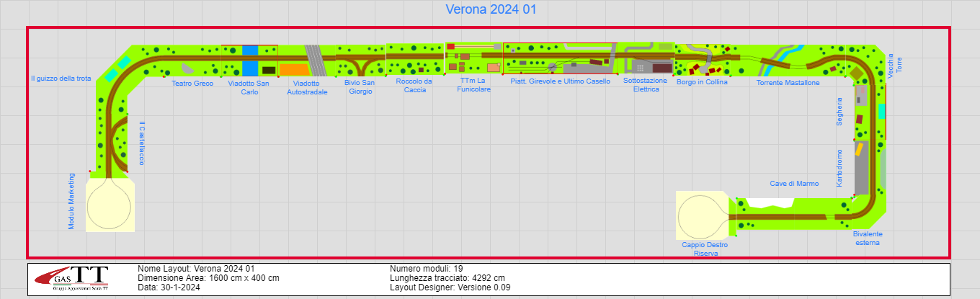Click the GAS TT logo

[x=71, y=278]
